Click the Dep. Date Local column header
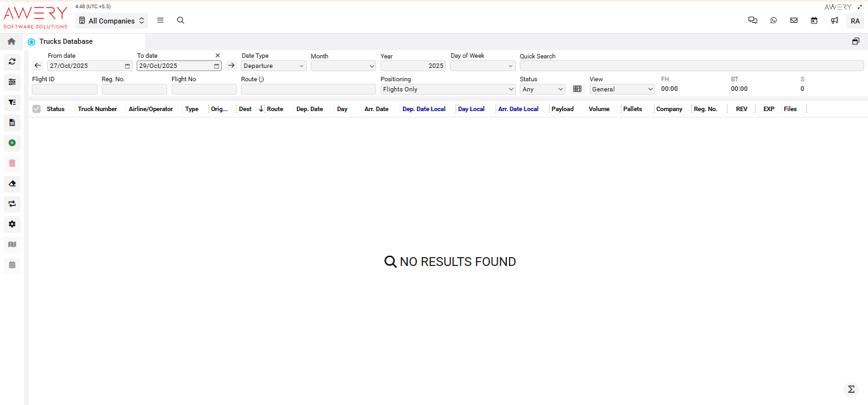Image resolution: width=868 pixels, height=405 pixels. pos(424,109)
